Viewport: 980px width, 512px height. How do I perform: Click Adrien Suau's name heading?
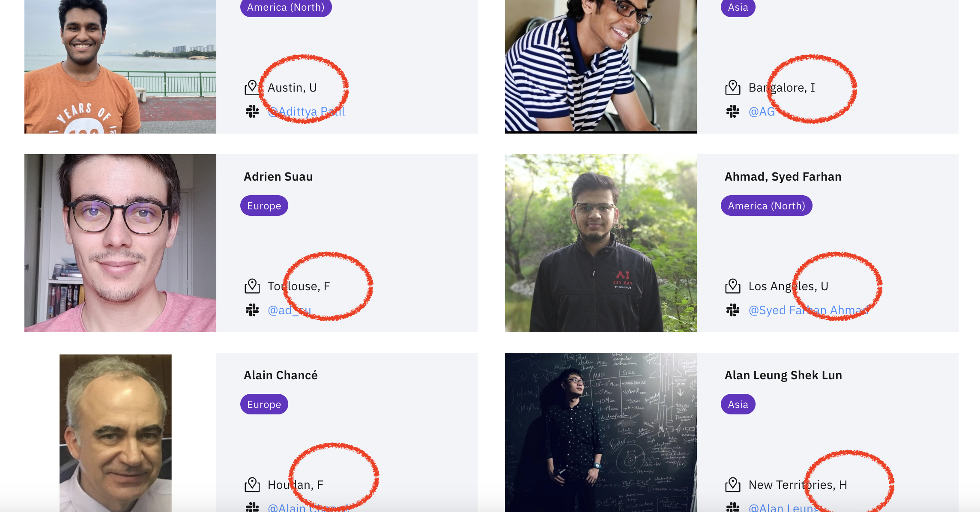point(278,176)
